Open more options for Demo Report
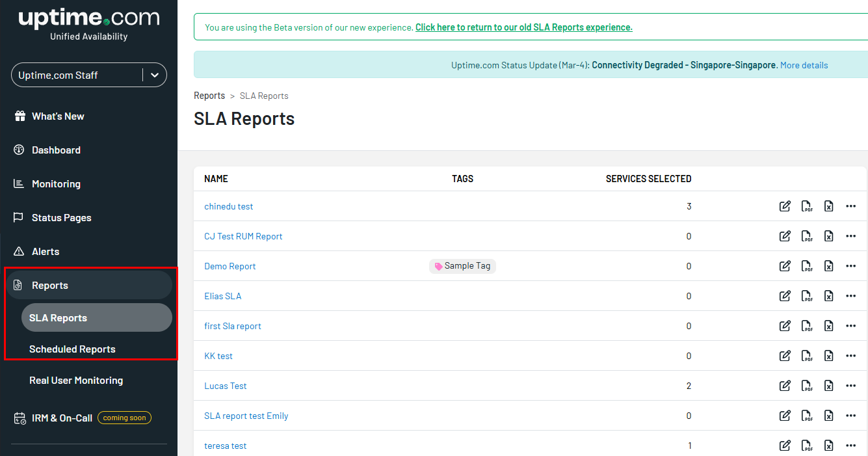The height and width of the screenshot is (456, 868). pyautogui.click(x=851, y=266)
